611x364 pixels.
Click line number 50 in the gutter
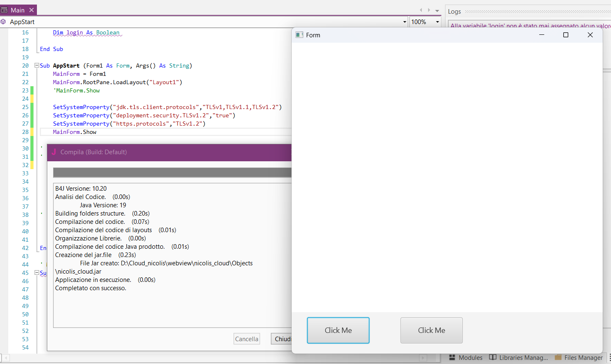(25, 314)
